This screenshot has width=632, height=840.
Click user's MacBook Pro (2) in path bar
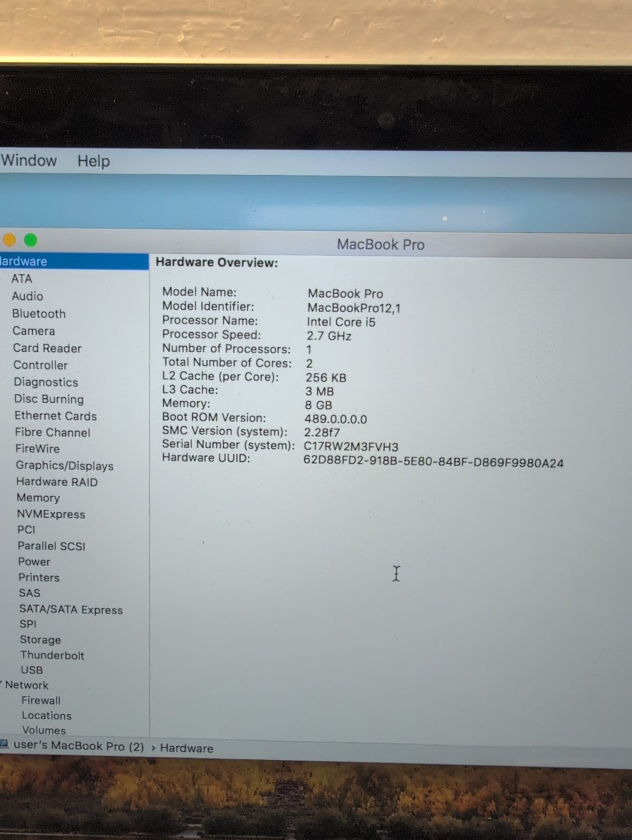(x=78, y=746)
